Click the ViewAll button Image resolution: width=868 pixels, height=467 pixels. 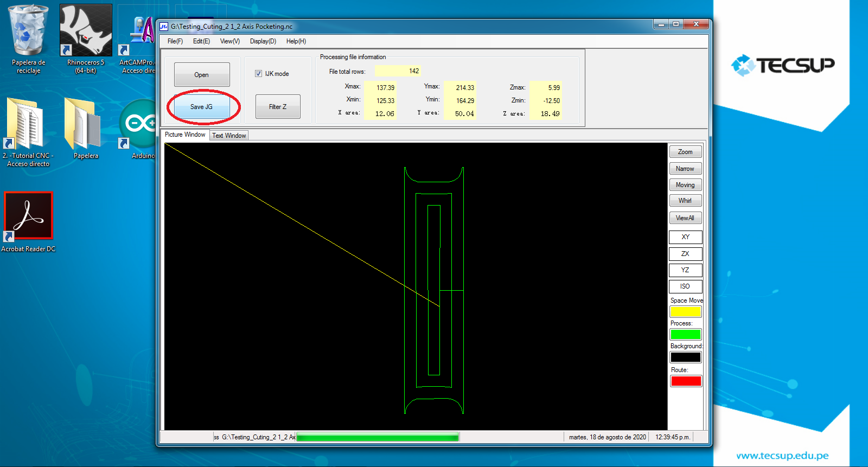tap(685, 218)
